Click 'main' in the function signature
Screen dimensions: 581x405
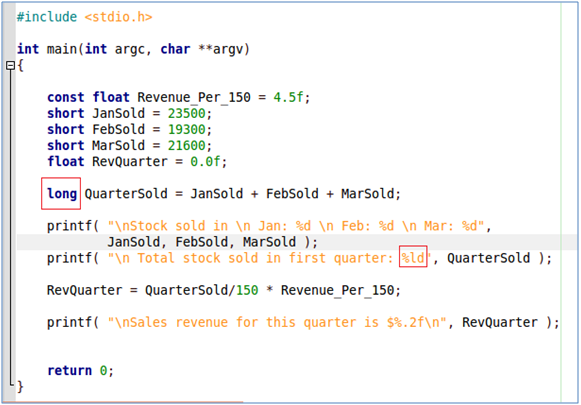coord(62,49)
